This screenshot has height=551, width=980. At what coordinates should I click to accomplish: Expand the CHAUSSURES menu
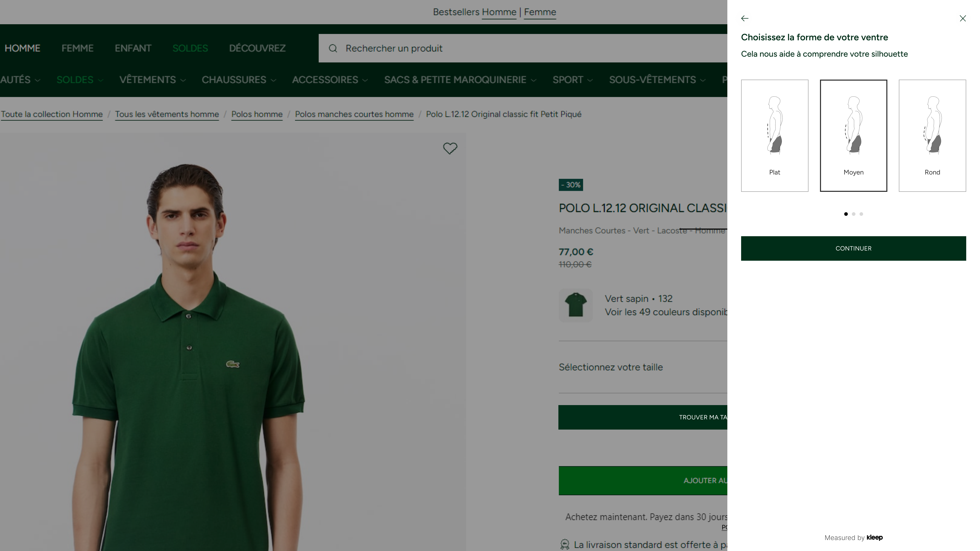239,80
